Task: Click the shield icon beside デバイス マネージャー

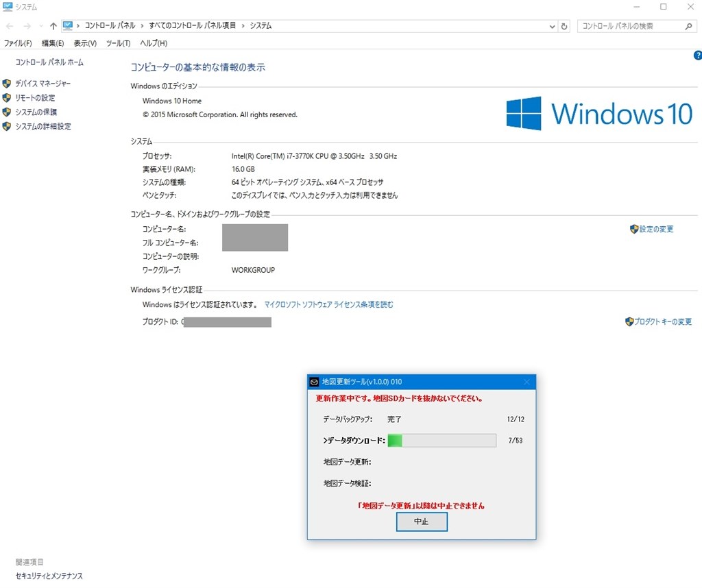Action: coord(7,84)
